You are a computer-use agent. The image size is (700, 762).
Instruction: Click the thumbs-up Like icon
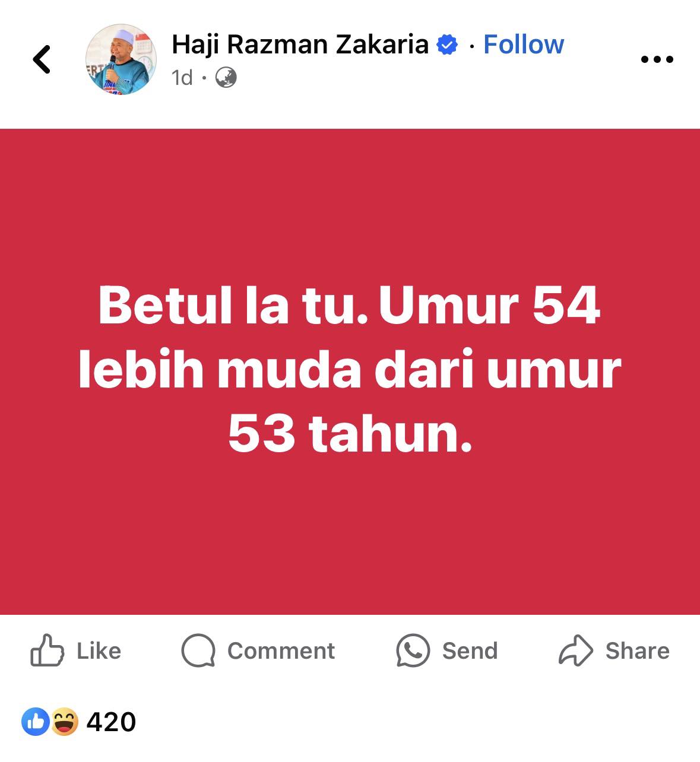[x=47, y=650]
